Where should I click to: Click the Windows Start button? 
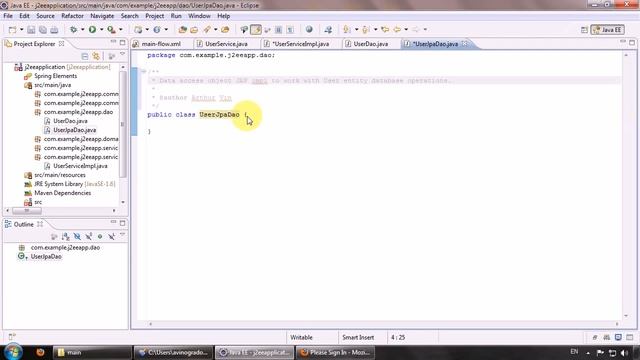point(13,352)
